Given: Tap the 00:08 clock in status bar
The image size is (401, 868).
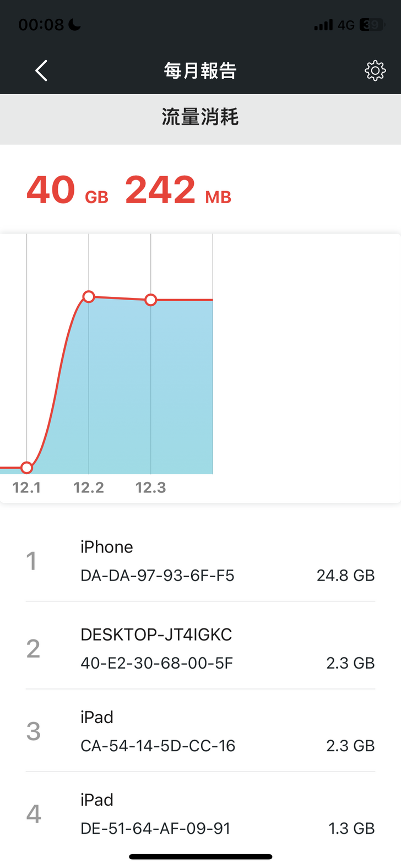Looking at the screenshot, I should (x=41, y=25).
